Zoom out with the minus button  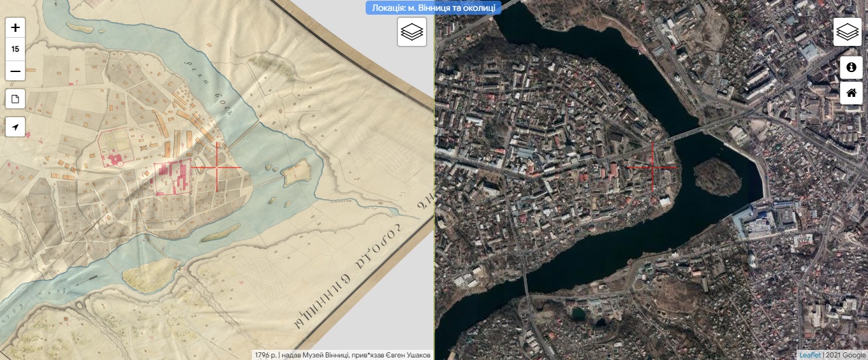[15, 71]
